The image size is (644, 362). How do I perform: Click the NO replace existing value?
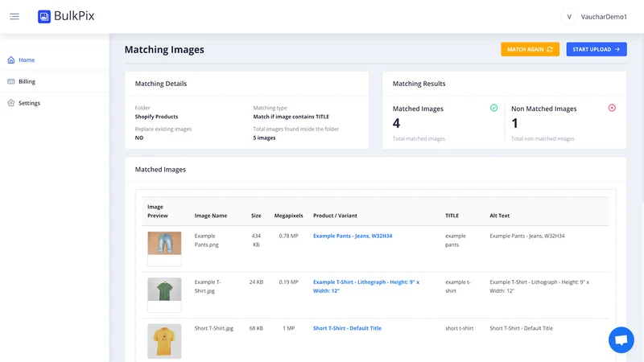(139, 138)
